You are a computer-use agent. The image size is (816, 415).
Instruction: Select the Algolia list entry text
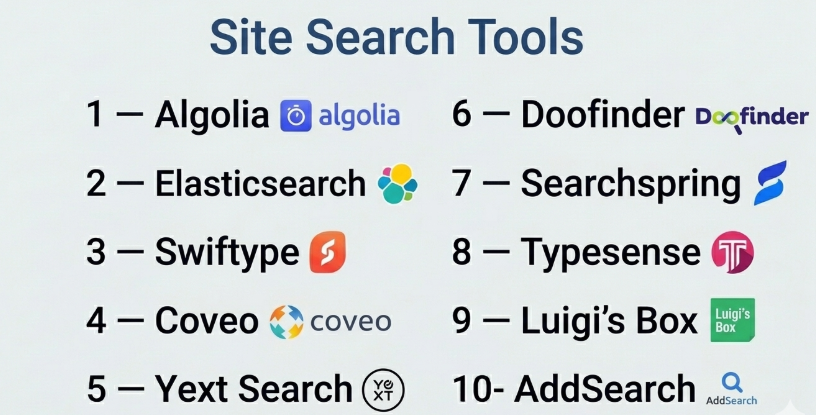[x=212, y=116]
